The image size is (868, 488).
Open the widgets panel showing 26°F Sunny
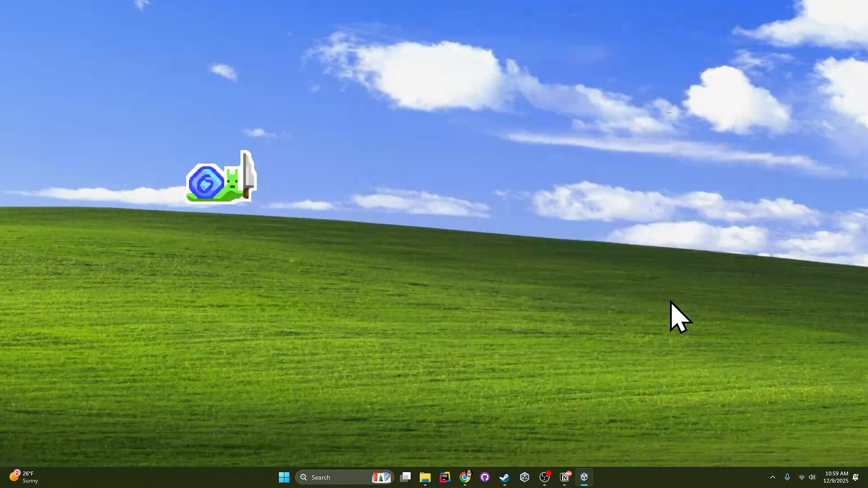(23, 477)
